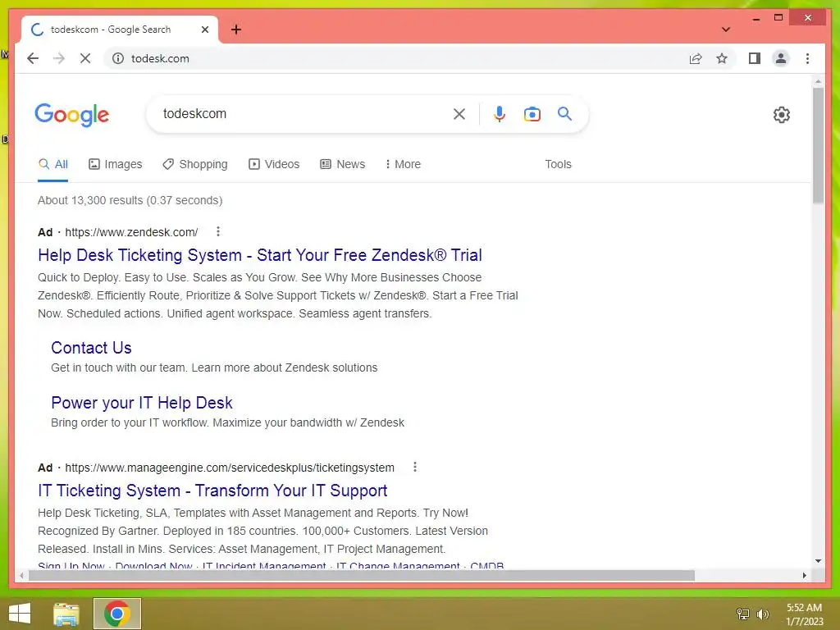The image size is (840, 630).
Task: Click the Chrome taskbar icon
Action: coord(116,614)
